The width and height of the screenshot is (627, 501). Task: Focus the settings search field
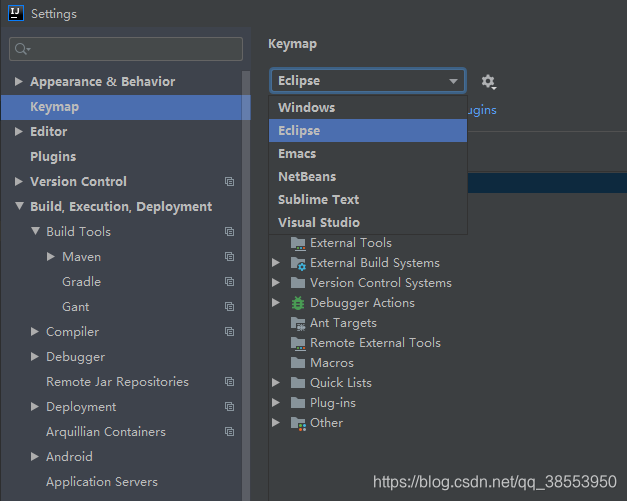(x=126, y=49)
